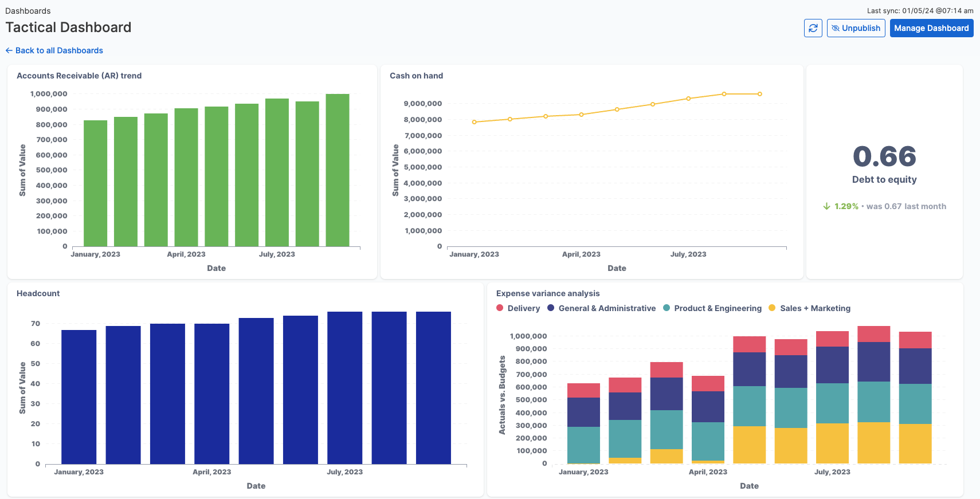This screenshot has height=499, width=980.
Task: Click the refresh sync icon button
Action: tap(813, 28)
